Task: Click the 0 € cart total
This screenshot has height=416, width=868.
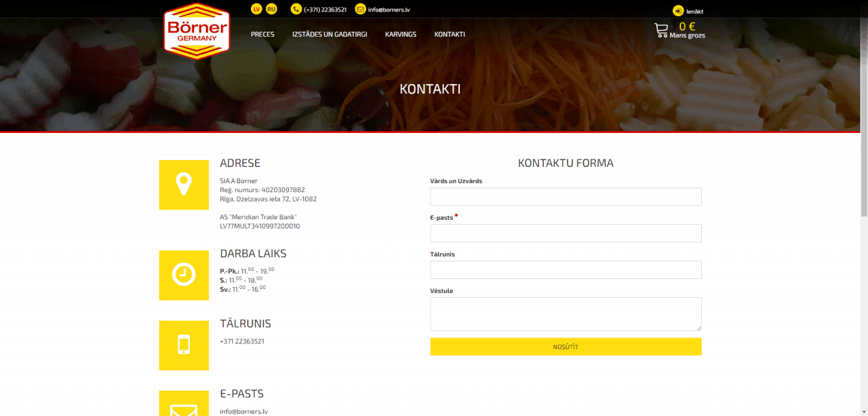Action: pyautogui.click(x=687, y=26)
